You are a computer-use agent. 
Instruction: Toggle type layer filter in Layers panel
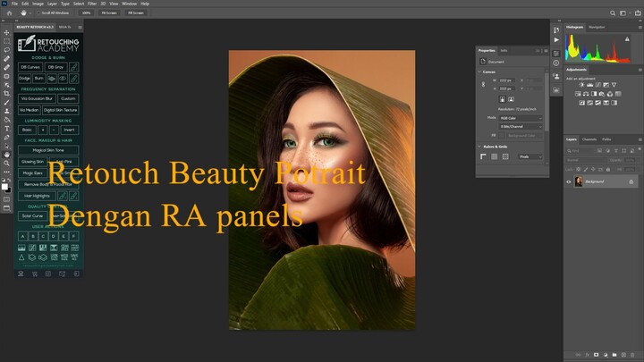click(615, 151)
